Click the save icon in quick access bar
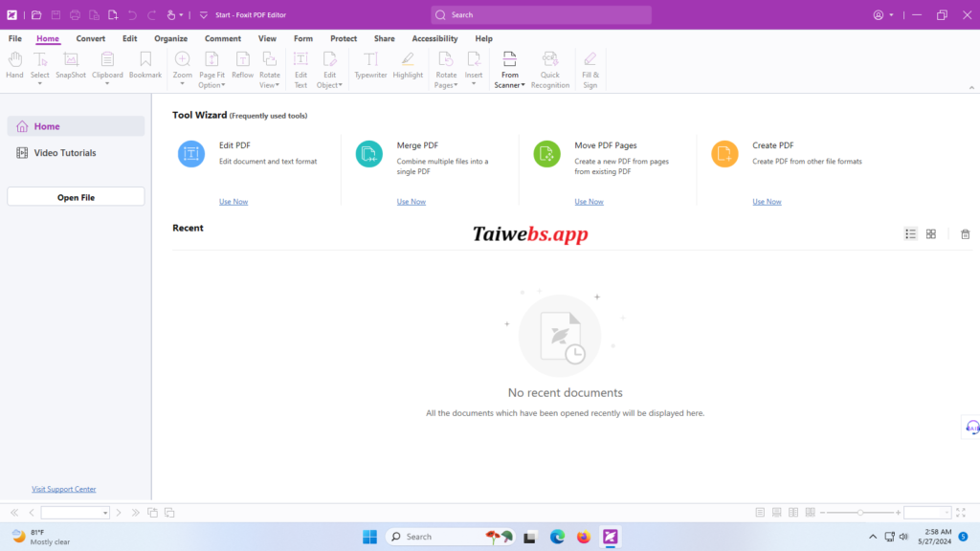 pyautogui.click(x=56, y=15)
